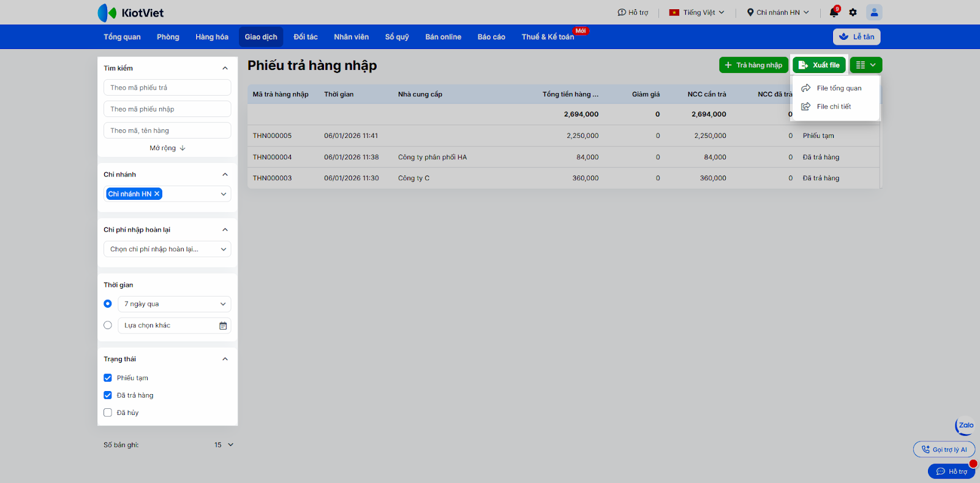The height and width of the screenshot is (483, 980).
Task: Sort by Giảm giá column header
Action: point(646,94)
